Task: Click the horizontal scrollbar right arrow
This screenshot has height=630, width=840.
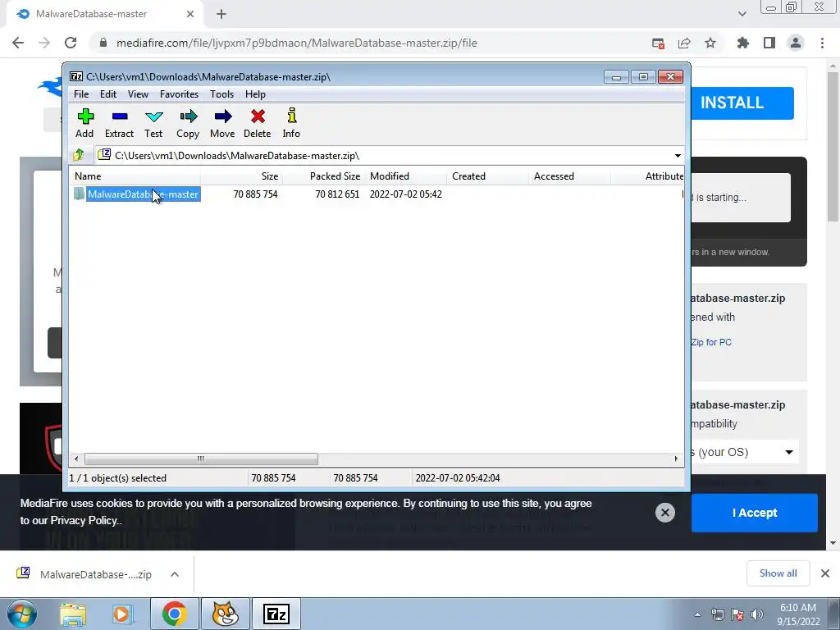Action: tap(676, 459)
